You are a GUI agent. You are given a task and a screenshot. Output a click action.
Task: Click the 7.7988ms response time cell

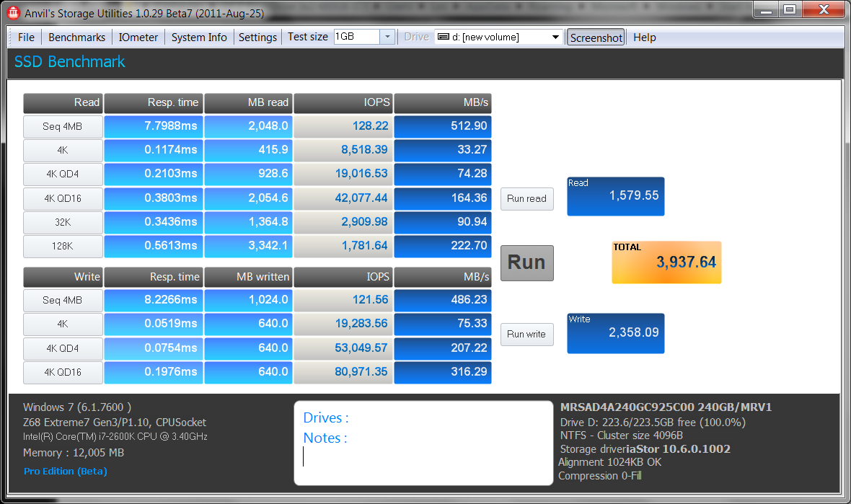154,126
